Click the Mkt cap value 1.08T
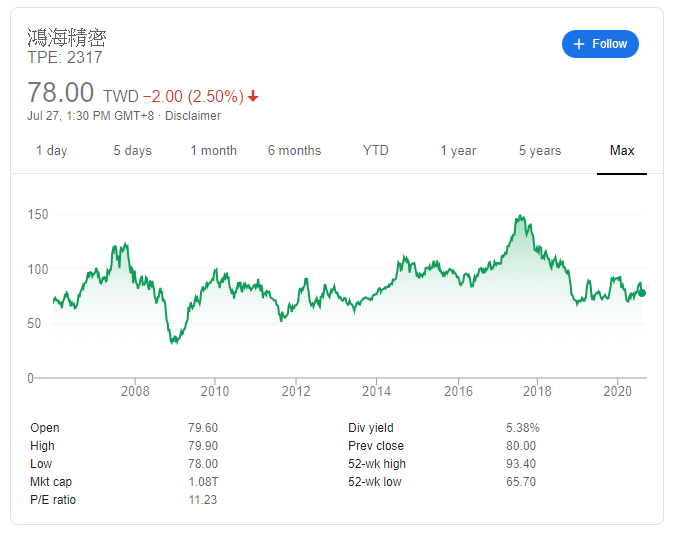The image size is (676, 534). coord(203,481)
